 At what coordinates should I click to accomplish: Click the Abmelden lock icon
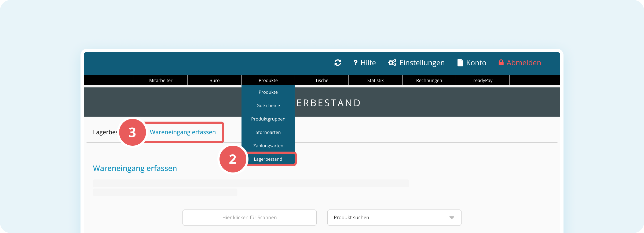pyautogui.click(x=501, y=63)
